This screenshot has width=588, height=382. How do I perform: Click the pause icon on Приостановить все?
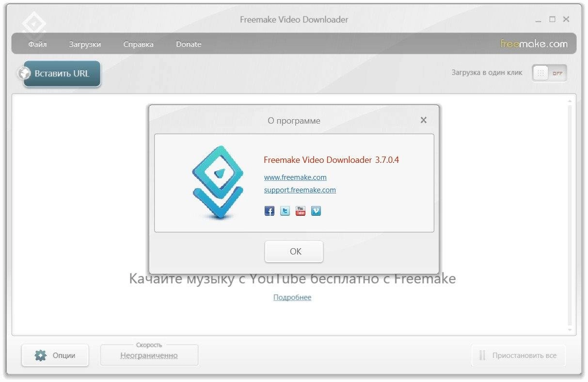(x=482, y=355)
